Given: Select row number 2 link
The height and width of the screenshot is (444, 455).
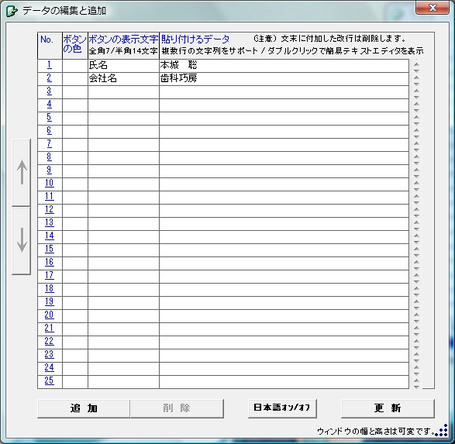Looking at the screenshot, I should pyautogui.click(x=49, y=78).
